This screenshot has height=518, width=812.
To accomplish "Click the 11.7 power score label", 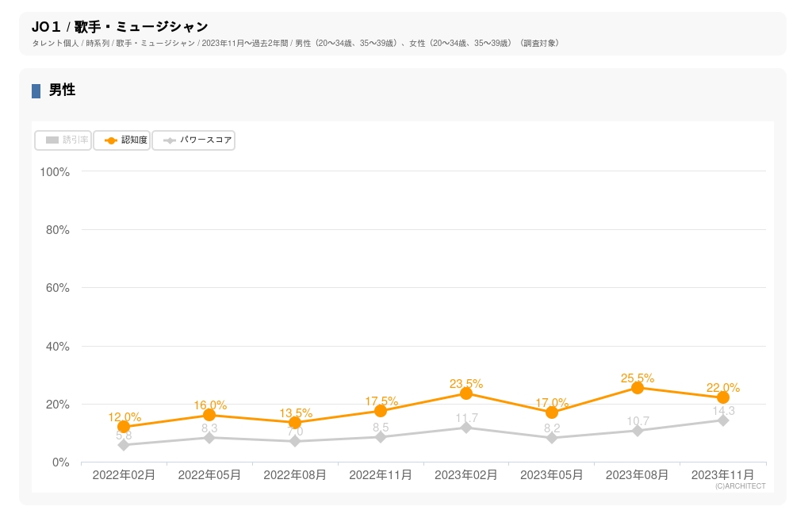I will pos(466,418).
